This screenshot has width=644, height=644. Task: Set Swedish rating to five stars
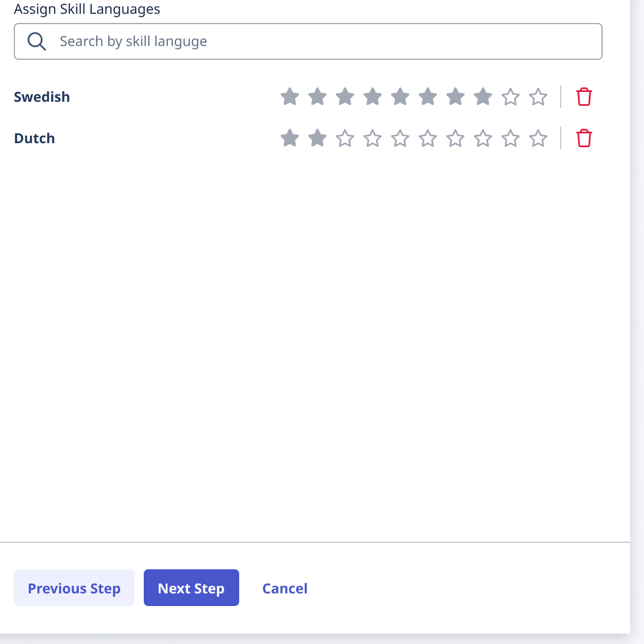coord(400,97)
